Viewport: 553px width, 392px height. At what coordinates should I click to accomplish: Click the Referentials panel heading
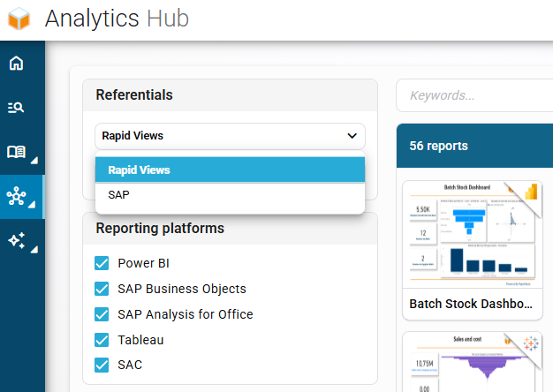tap(134, 95)
